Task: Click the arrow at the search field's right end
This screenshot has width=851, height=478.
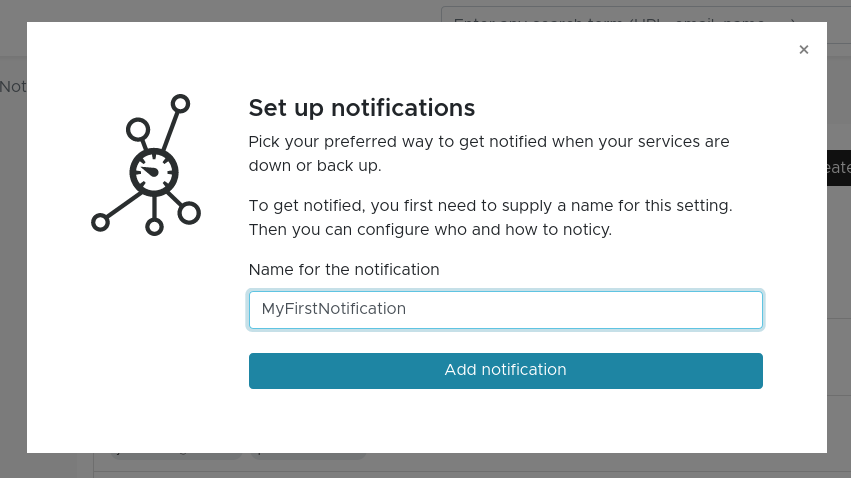Action: (793, 17)
